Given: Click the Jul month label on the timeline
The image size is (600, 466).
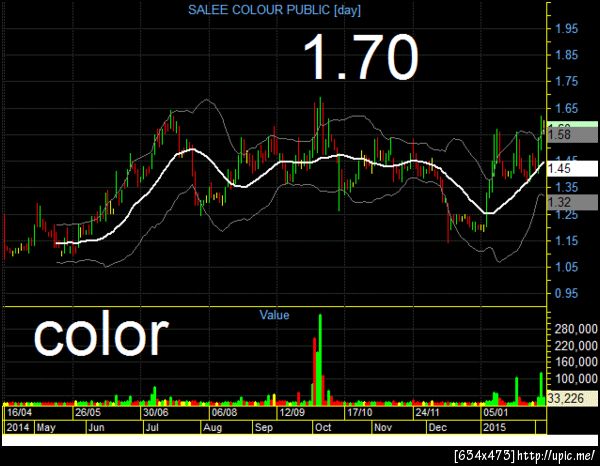Looking at the screenshot, I should [152, 427].
